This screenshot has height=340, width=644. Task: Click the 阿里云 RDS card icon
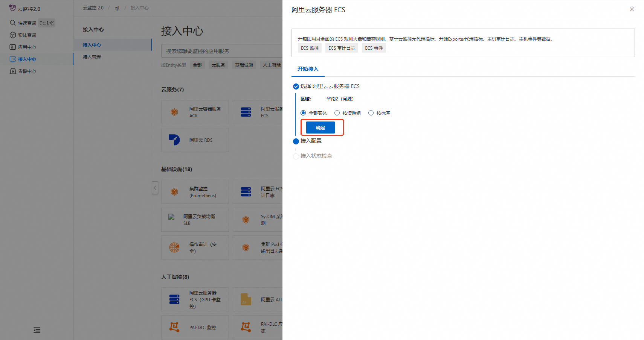pyautogui.click(x=174, y=140)
